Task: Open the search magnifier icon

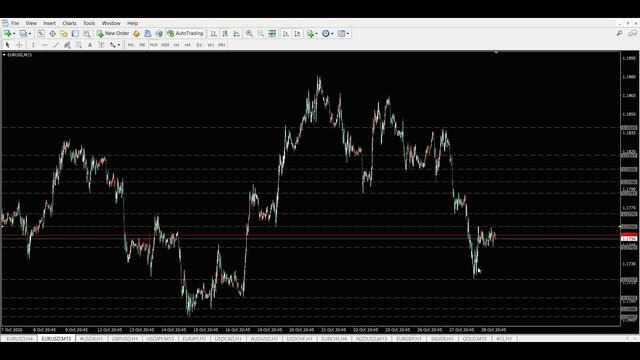Action: pos(620,33)
